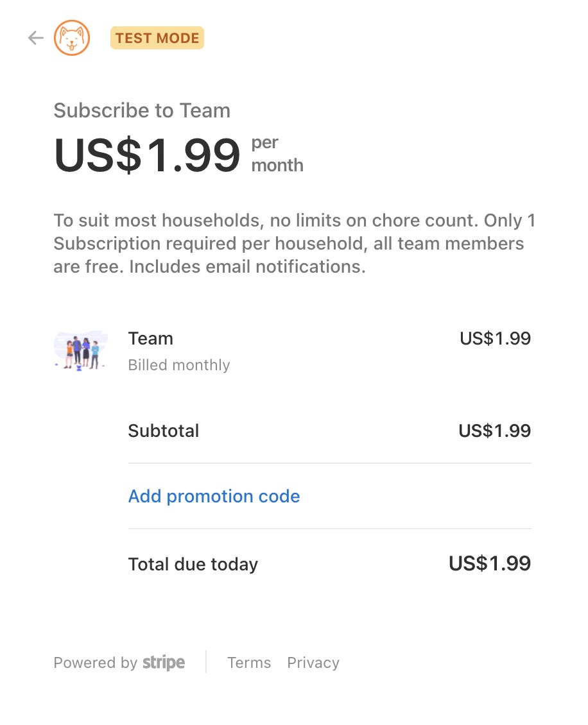View the Privacy policy

pos(313,663)
